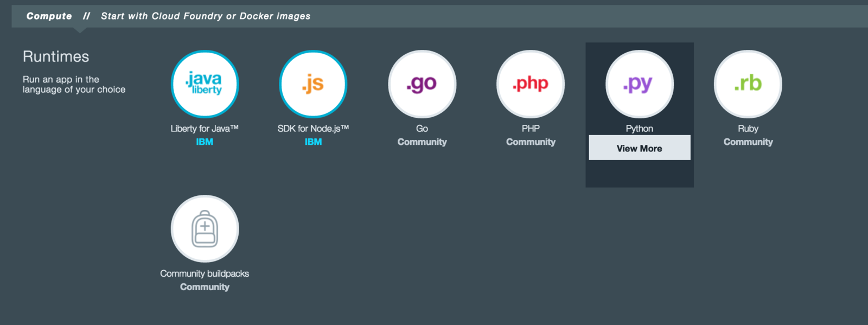Screen dimensions: 868x325
Task: Select the SDK for Node.js icon
Action: click(314, 84)
